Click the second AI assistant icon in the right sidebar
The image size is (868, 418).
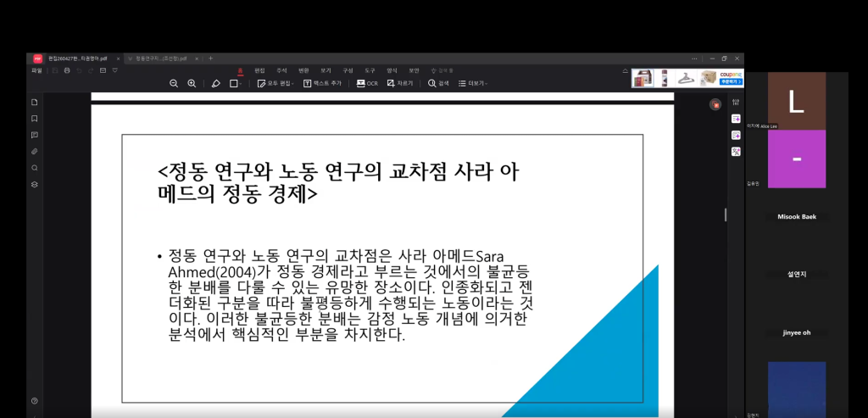click(736, 135)
